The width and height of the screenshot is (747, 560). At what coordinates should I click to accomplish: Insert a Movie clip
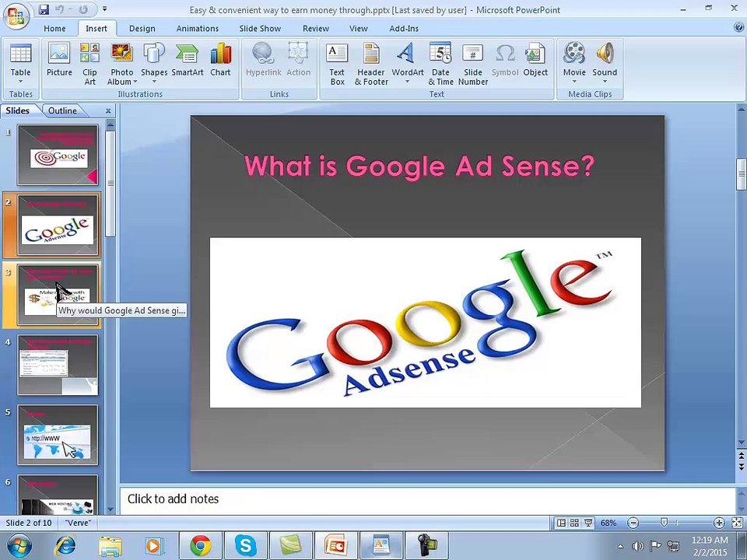(574, 64)
